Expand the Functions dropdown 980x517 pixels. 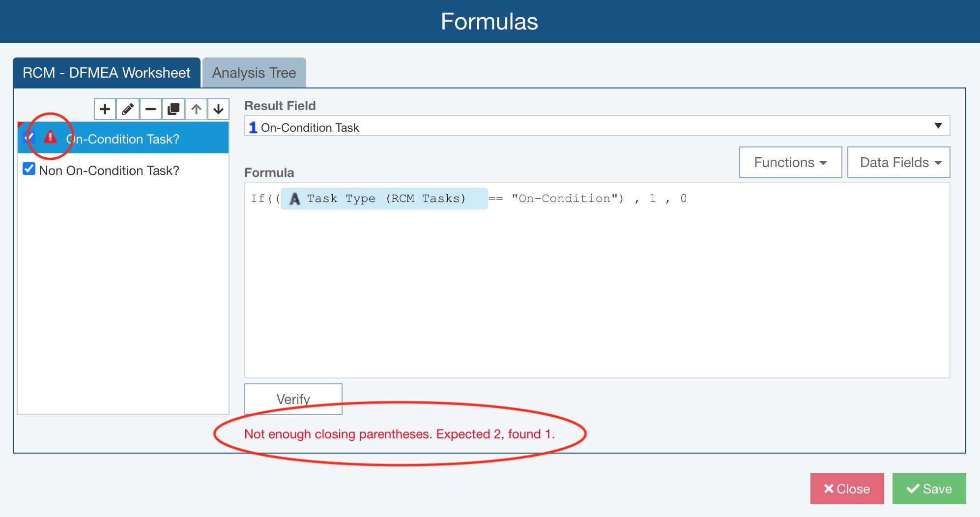[790, 162]
